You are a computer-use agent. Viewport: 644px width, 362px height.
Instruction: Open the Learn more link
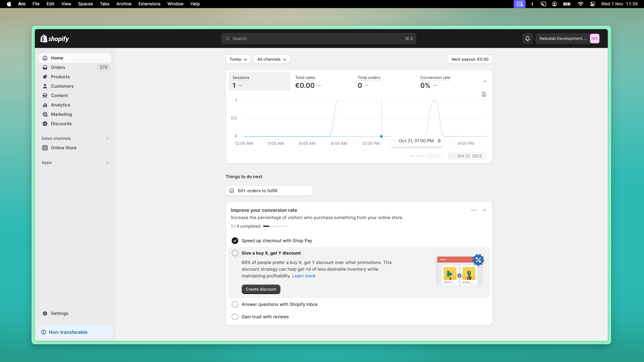pos(304,276)
